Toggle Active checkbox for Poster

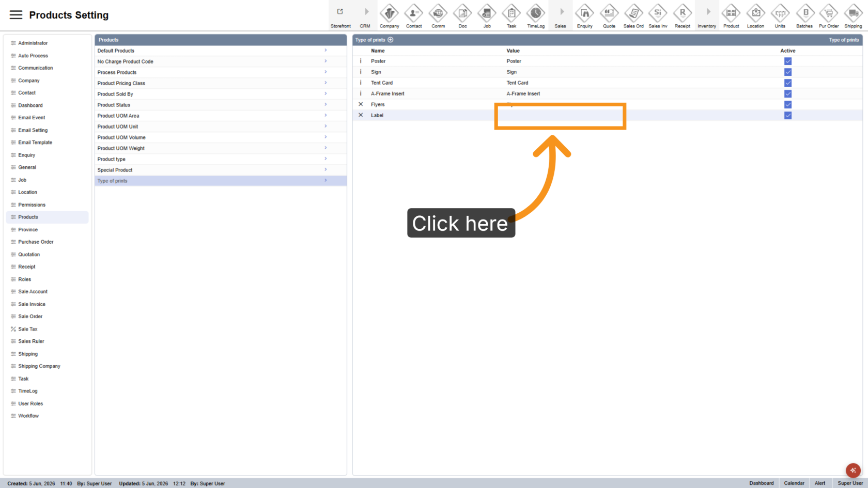788,61
